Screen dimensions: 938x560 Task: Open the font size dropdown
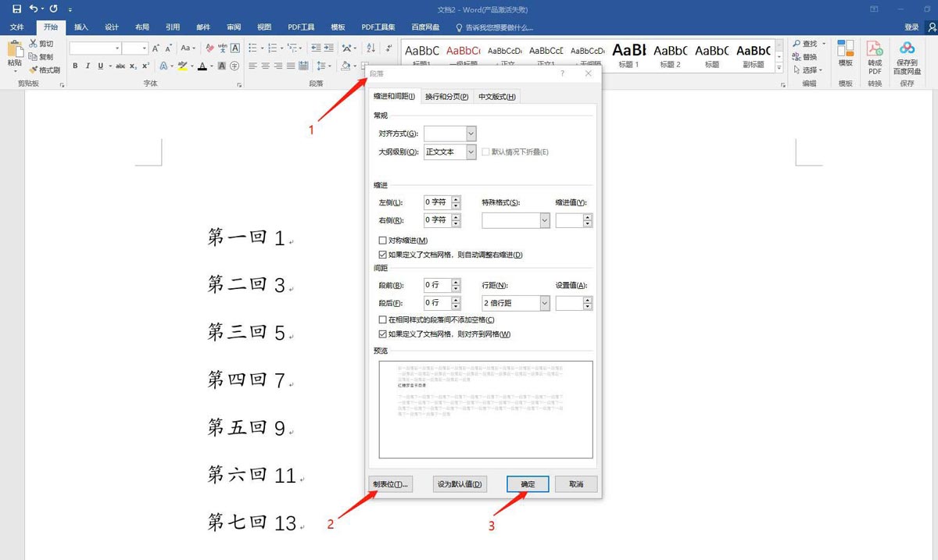pos(145,48)
